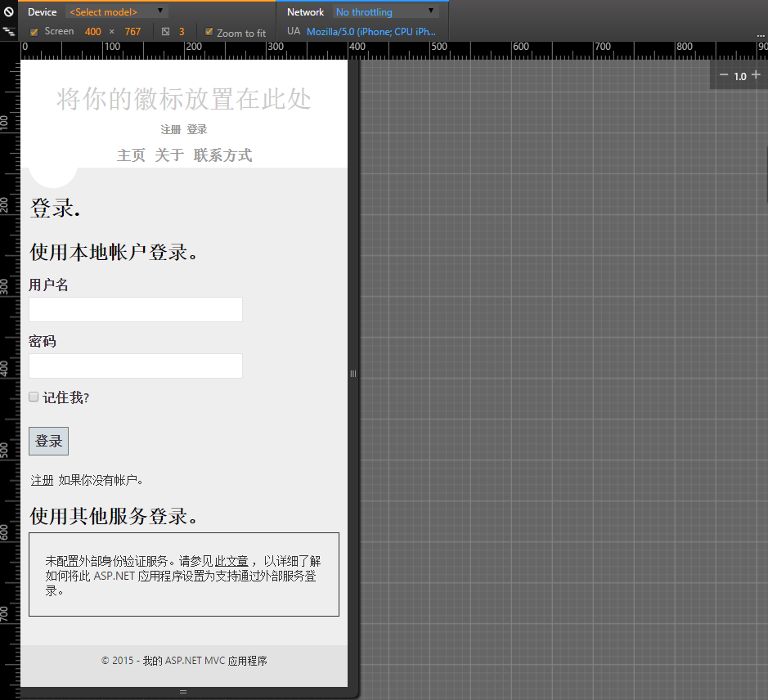The width and height of the screenshot is (768, 700).
Task: Click the 密码 password input field
Action: [x=136, y=366]
